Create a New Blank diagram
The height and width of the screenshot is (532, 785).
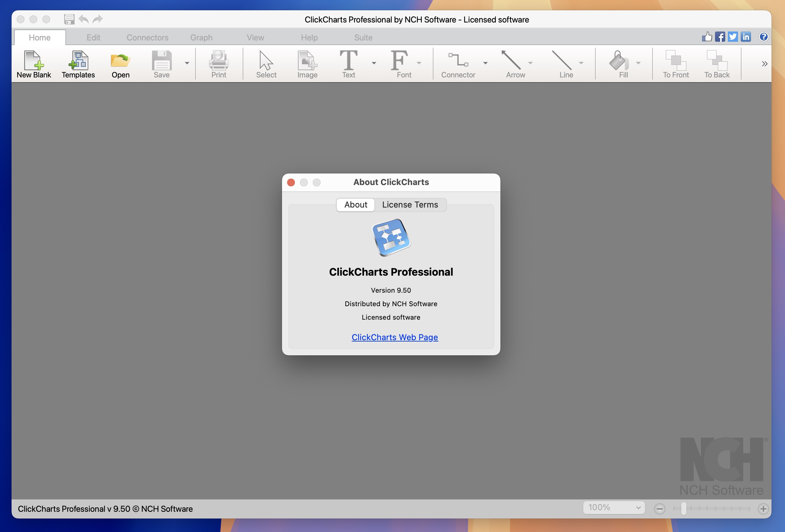tap(34, 64)
